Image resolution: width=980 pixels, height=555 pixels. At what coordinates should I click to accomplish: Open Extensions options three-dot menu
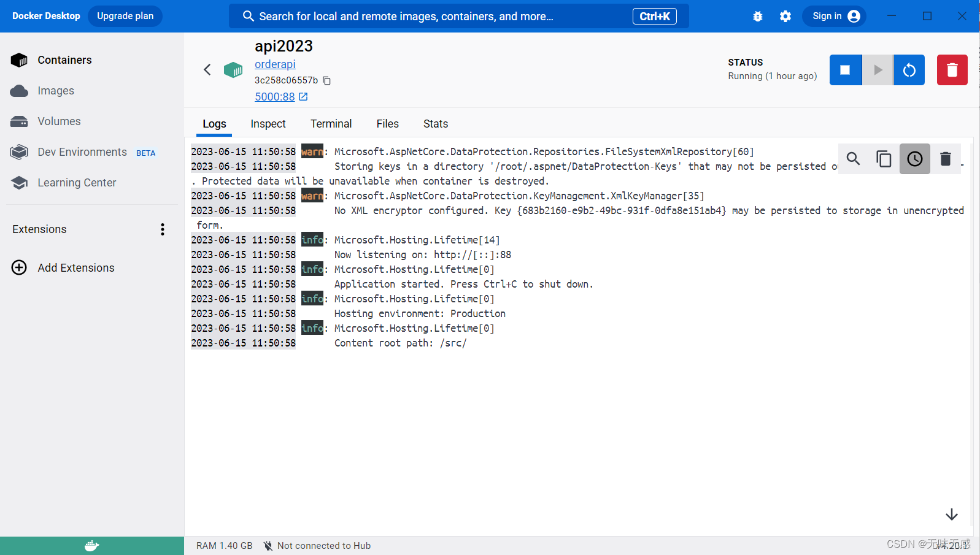tap(163, 229)
